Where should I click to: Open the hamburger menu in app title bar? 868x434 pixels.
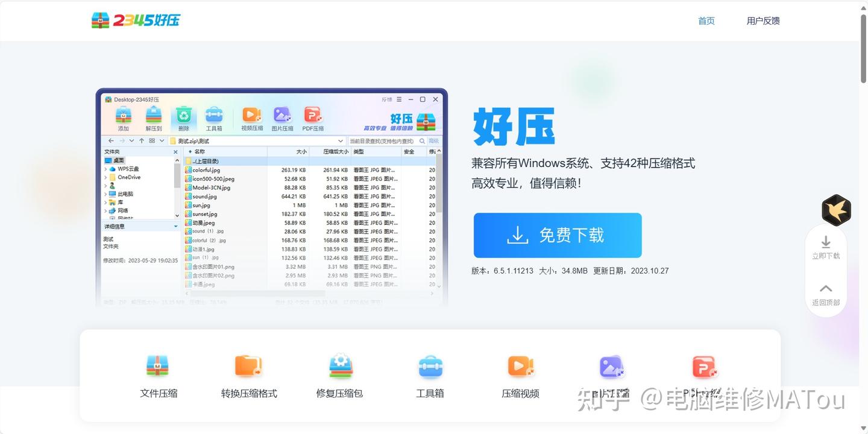tap(399, 99)
